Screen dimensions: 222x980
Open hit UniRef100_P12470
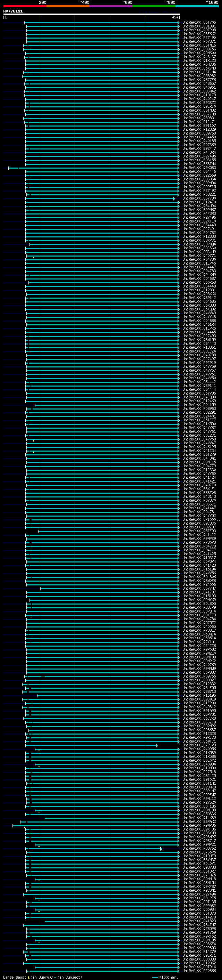pyautogui.click(x=199, y=202)
